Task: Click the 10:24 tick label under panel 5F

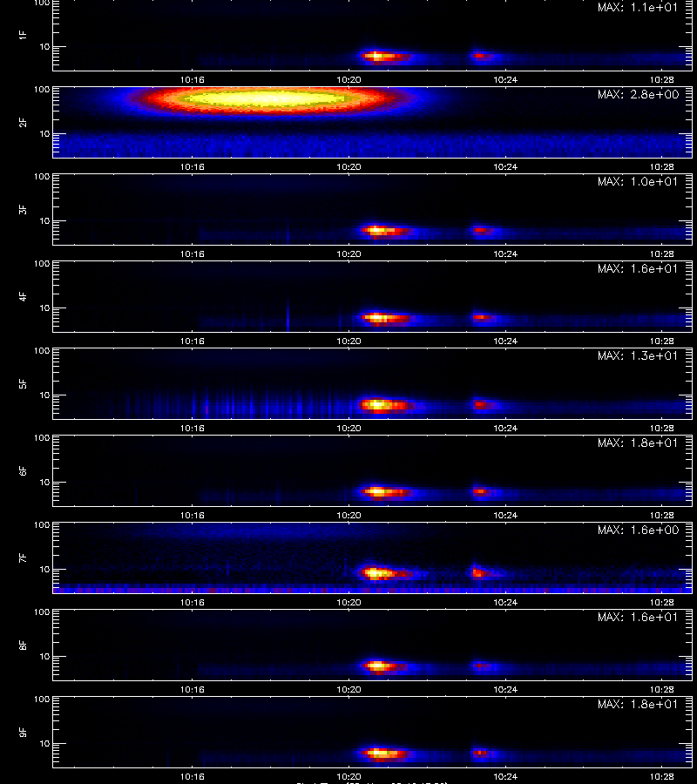Action: 505,428
